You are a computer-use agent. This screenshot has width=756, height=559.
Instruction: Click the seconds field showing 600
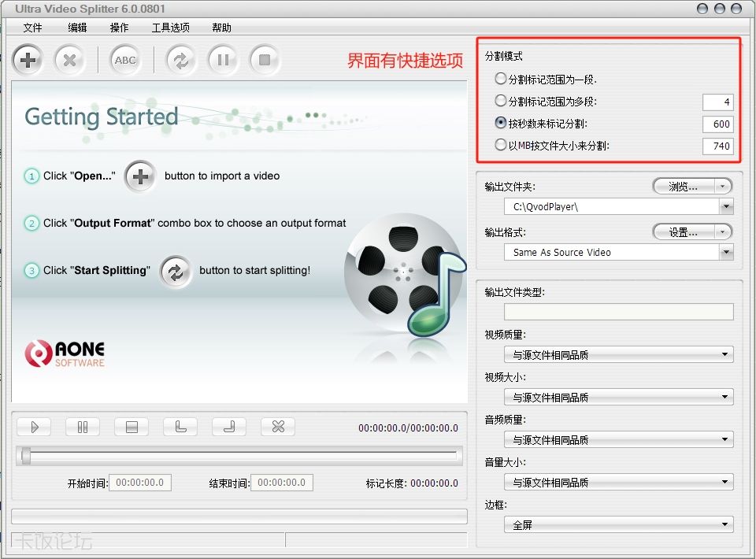point(718,124)
